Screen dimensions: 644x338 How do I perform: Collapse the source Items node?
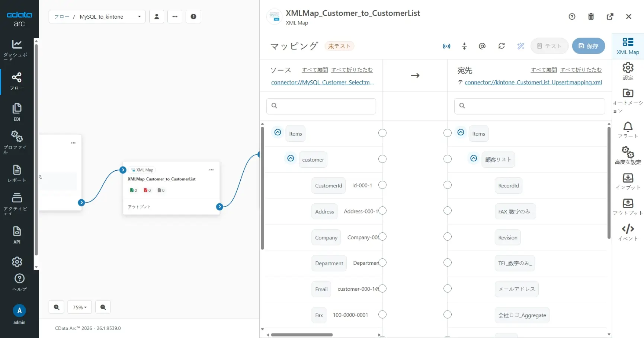tap(278, 132)
